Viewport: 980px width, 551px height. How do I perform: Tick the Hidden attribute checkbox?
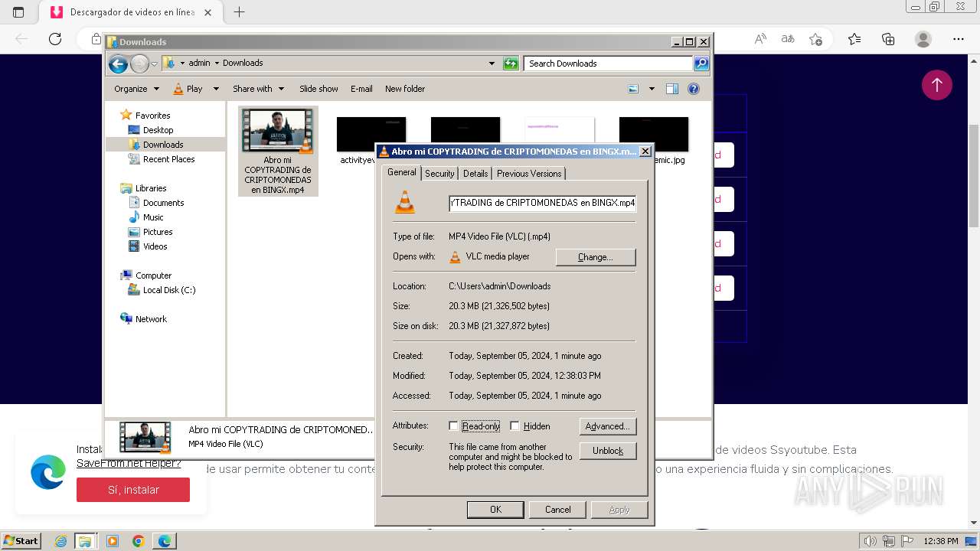click(514, 426)
